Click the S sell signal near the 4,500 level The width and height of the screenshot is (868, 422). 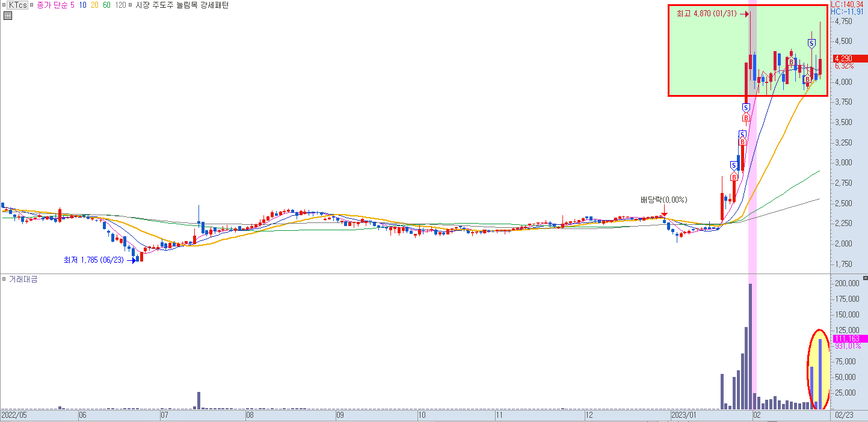(x=811, y=43)
